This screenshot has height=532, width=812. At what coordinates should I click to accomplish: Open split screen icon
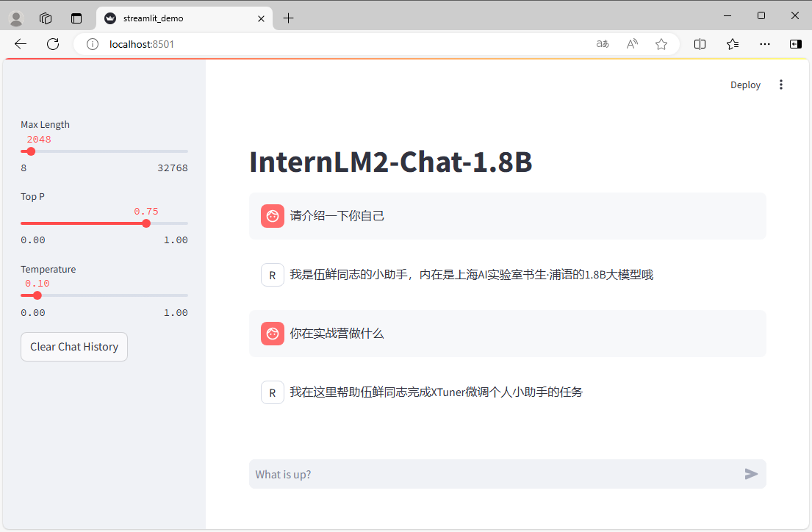coord(700,44)
